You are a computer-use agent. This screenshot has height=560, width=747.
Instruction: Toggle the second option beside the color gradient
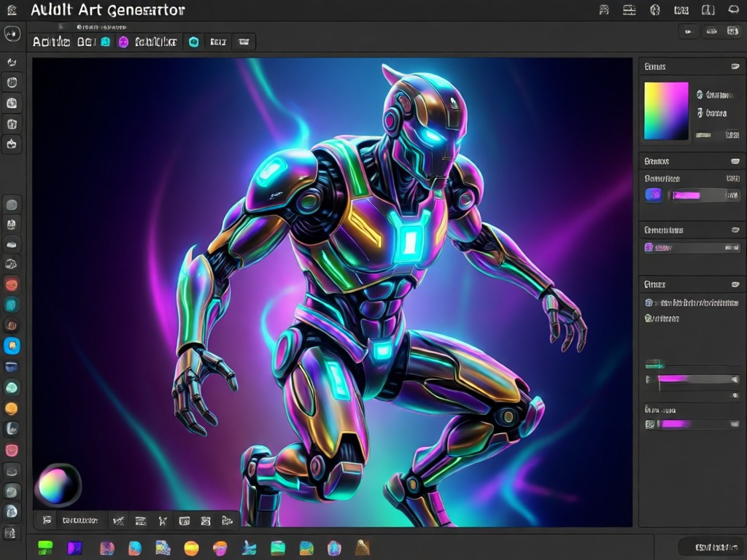(x=700, y=113)
